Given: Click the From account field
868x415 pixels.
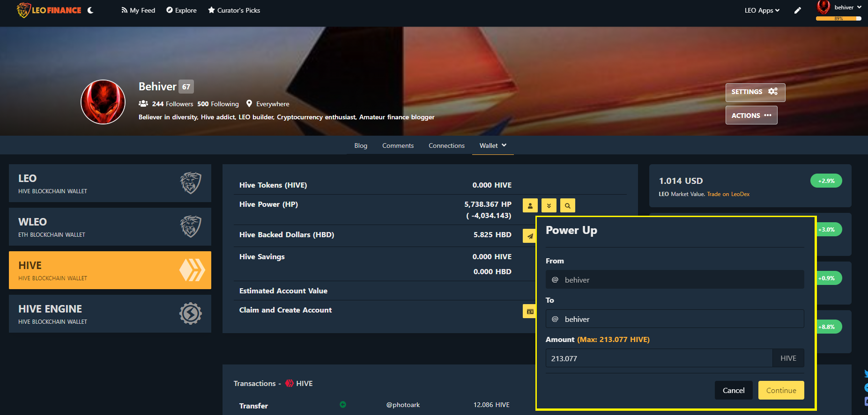Looking at the screenshot, I should coord(675,280).
